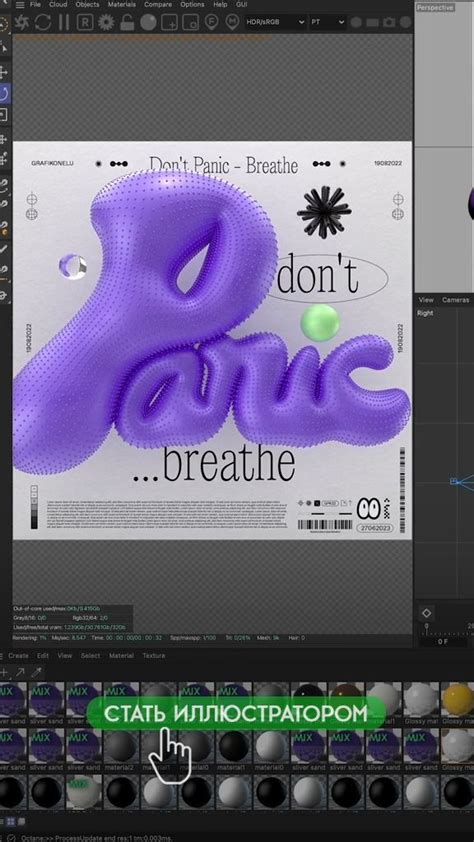The height and width of the screenshot is (842, 474).
Task: Open the PT kernel dropdown
Action: [327, 22]
